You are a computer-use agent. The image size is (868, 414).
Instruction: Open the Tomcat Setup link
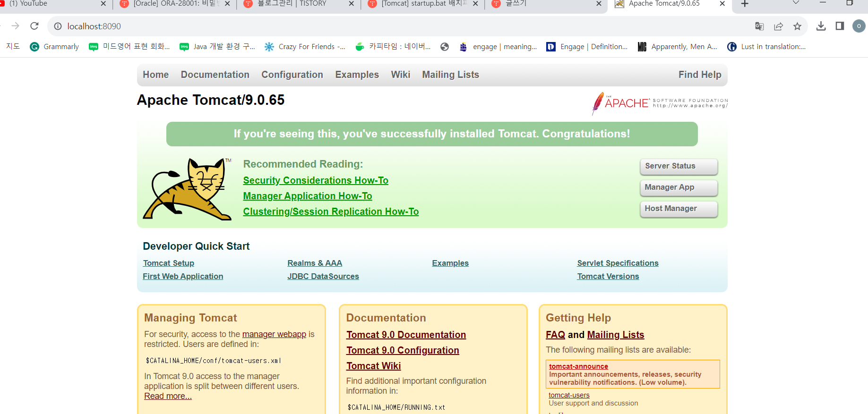(x=169, y=263)
